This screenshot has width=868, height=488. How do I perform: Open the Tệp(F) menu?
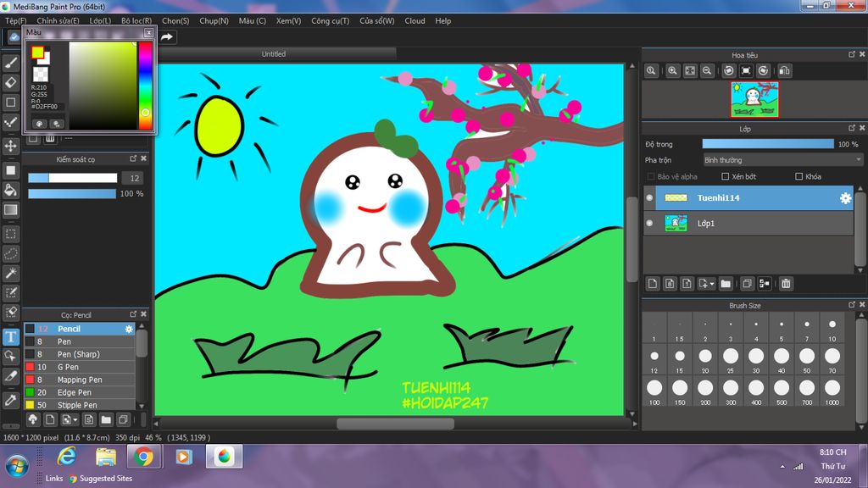[15, 21]
